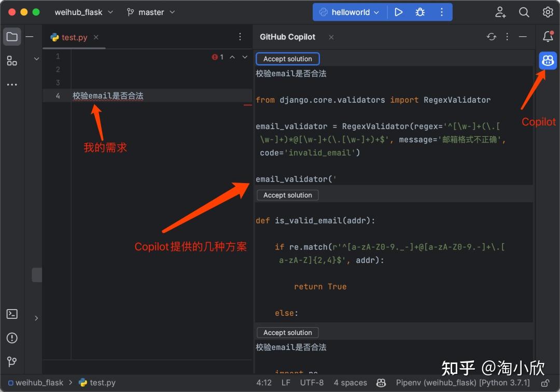Click line number 1 gutter

(58, 57)
